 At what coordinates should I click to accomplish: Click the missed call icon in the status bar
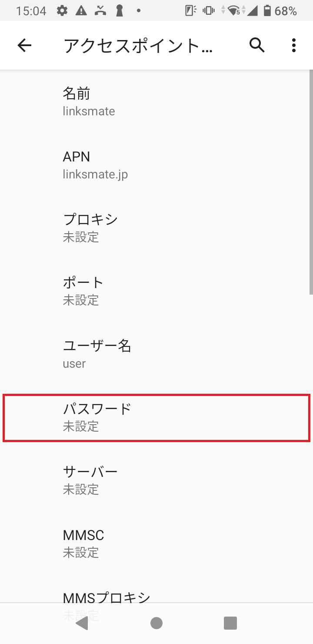point(100,10)
